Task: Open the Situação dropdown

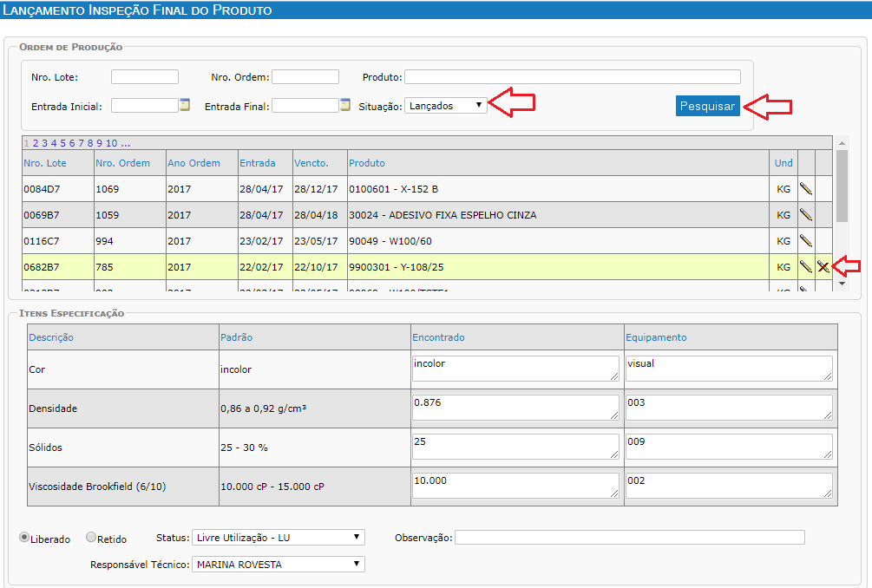Action: click(x=445, y=105)
